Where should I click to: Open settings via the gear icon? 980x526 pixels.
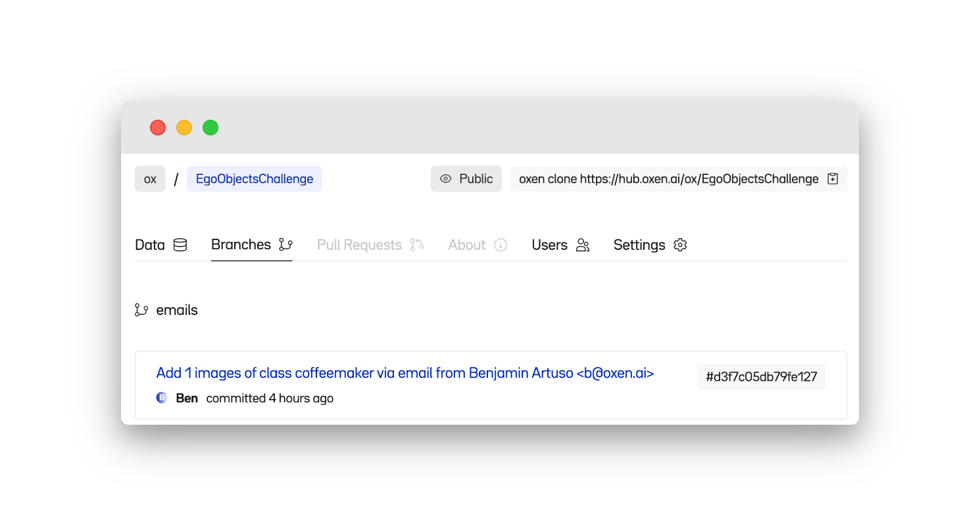click(679, 245)
